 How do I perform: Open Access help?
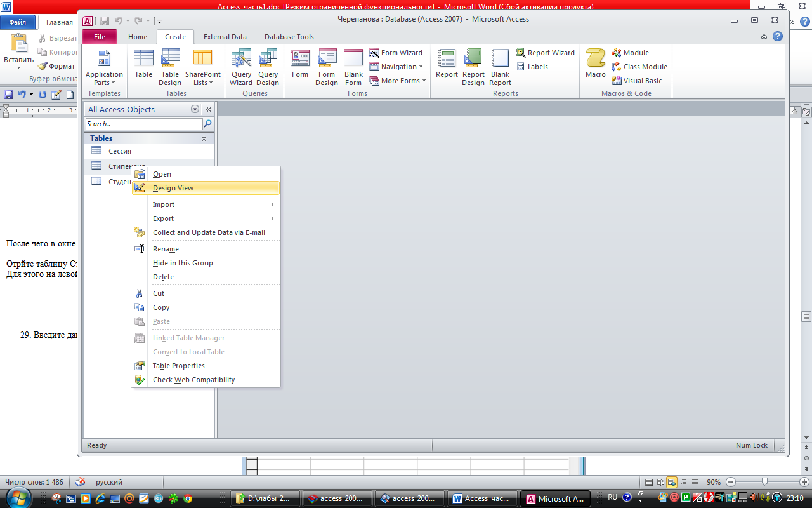[778, 37]
